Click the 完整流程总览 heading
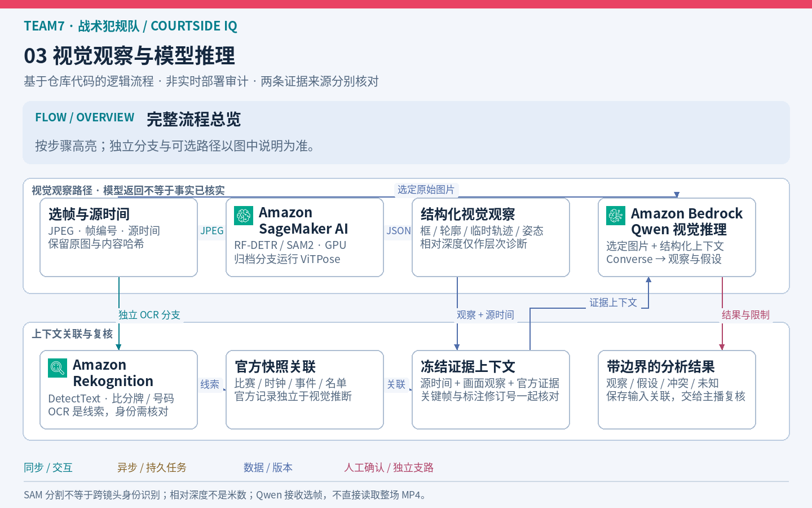This screenshot has height=508, width=812. click(193, 120)
